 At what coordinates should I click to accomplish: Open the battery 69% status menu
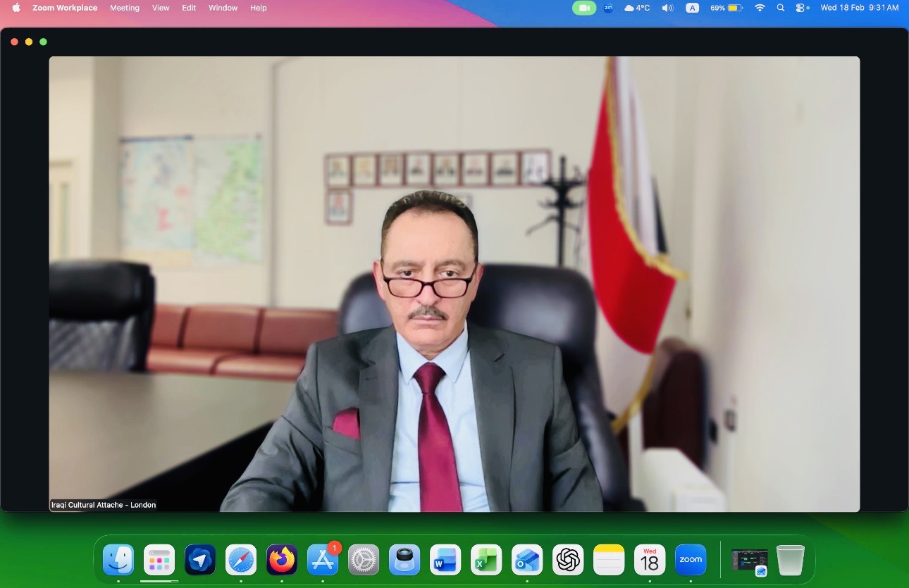point(726,8)
